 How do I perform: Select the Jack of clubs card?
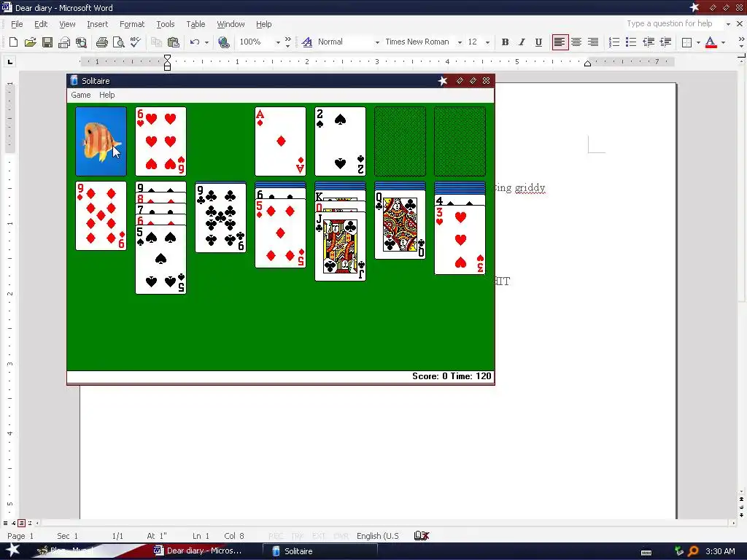(x=340, y=246)
